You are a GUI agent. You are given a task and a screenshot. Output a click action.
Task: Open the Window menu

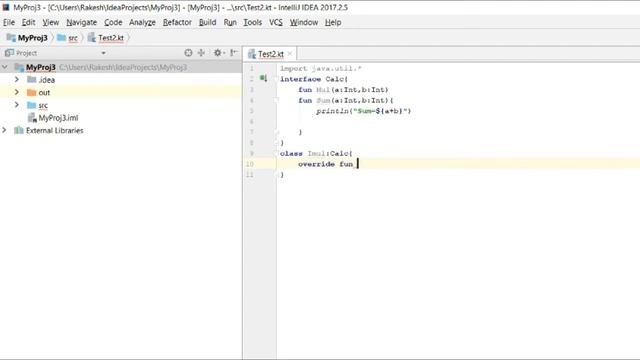(304, 22)
